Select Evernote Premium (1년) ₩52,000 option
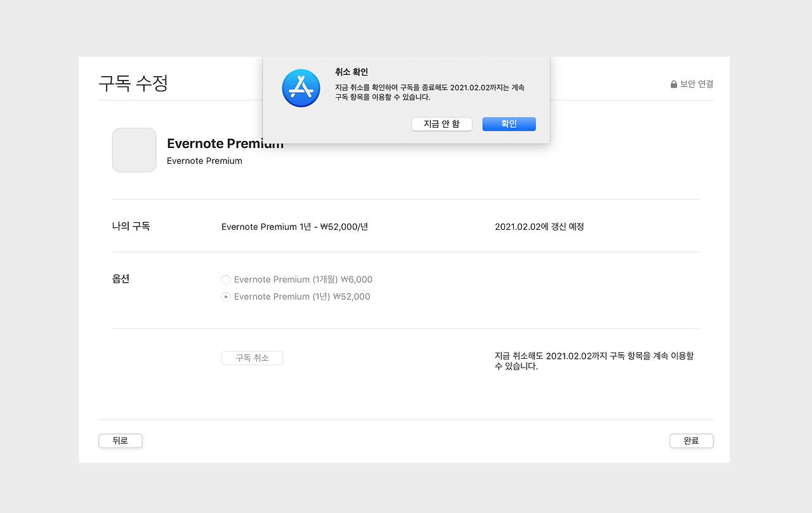 (x=226, y=296)
